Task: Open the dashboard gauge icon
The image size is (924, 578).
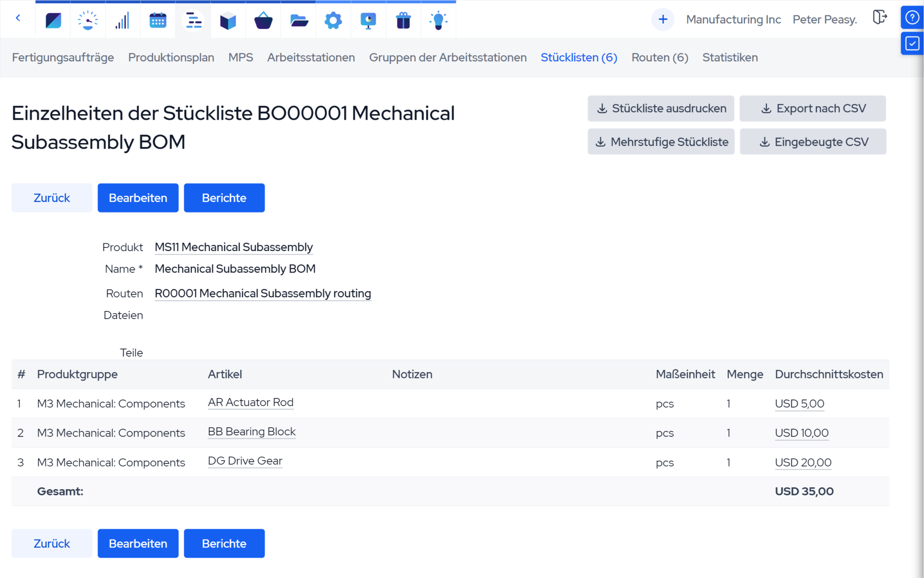Action: (88, 20)
